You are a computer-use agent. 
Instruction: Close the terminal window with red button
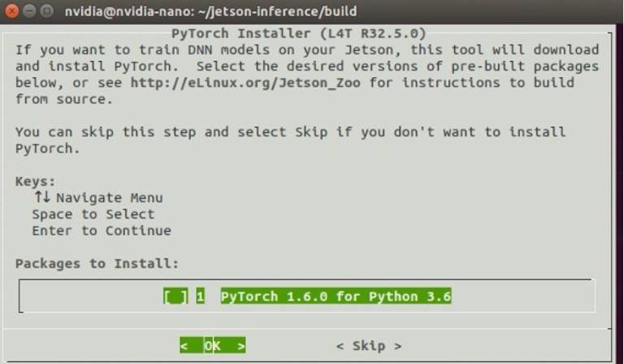tap(11, 11)
